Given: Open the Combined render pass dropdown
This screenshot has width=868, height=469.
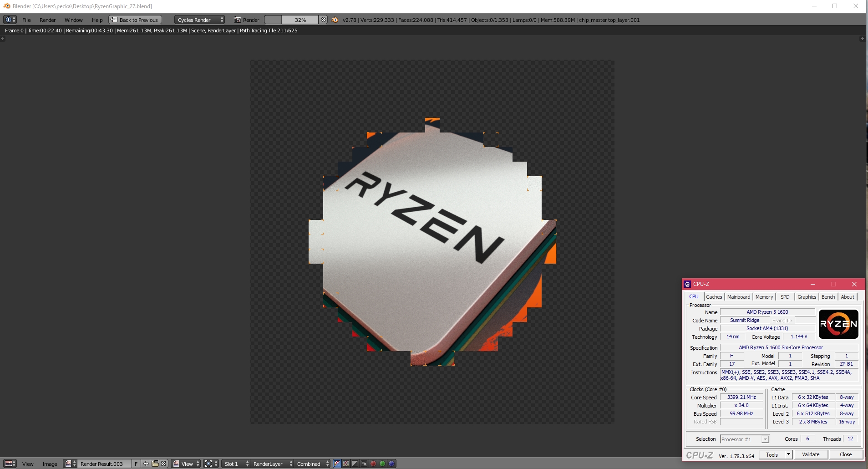Looking at the screenshot, I should pos(312,464).
